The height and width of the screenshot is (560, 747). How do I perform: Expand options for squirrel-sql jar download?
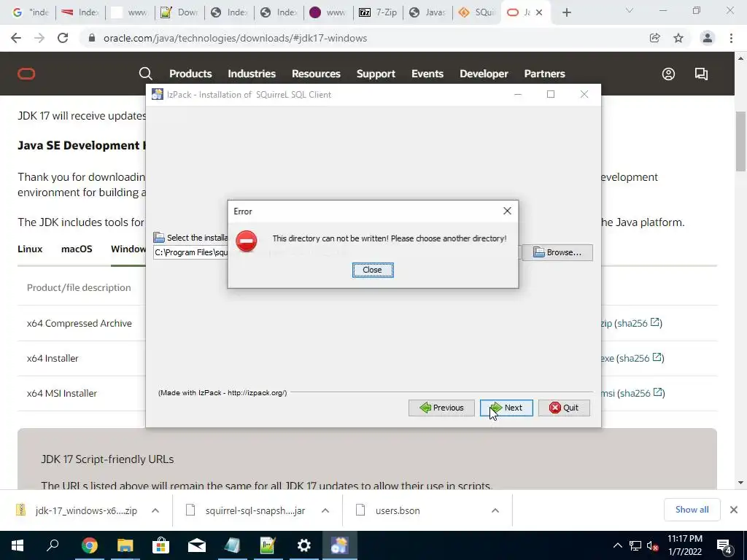point(325,510)
